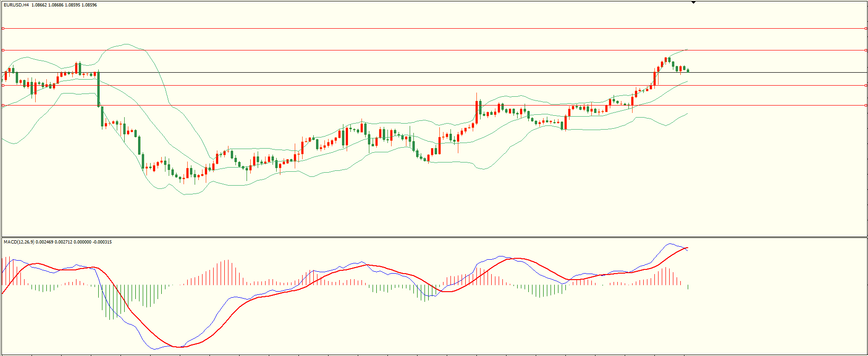Click left handle of second red horizontal line
Viewport: 868px width, 356px height.
(3, 50)
